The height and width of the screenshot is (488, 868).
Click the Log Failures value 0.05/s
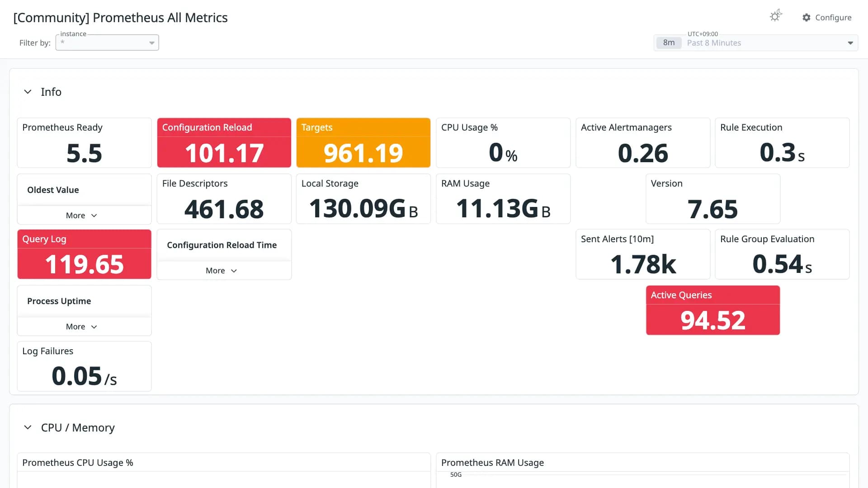[84, 376]
